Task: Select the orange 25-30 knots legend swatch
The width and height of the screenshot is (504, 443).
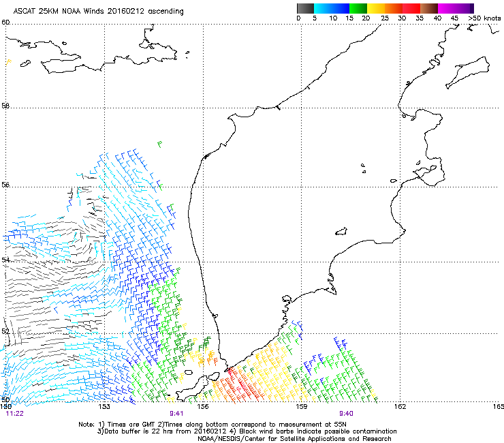Action: 394,8
